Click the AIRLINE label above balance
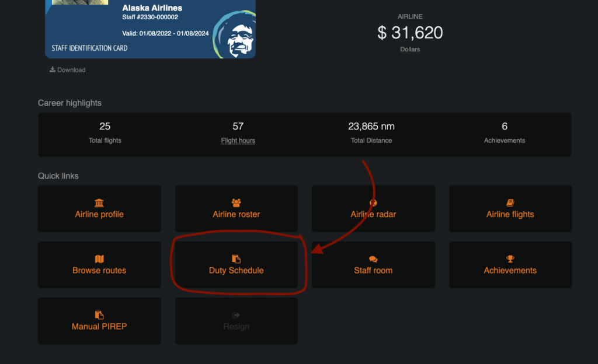 [410, 16]
